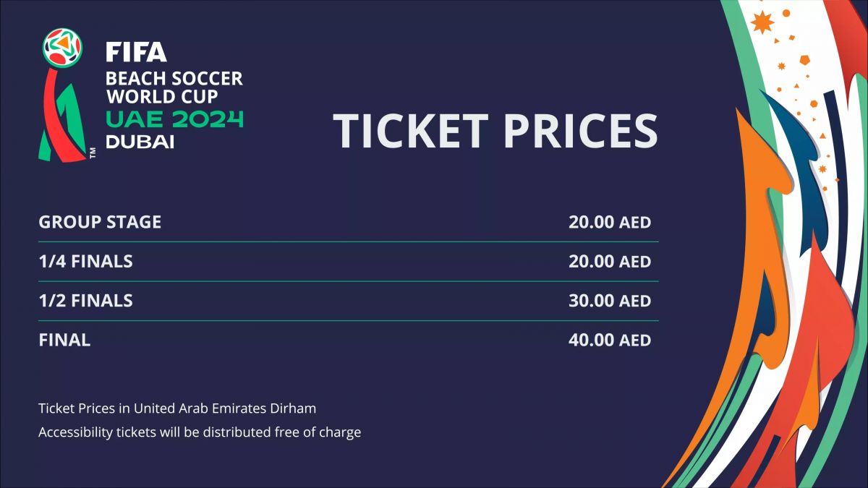The image size is (868, 488).
Task: Click the Group Stage 20.00 AED price
Action: (x=609, y=222)
